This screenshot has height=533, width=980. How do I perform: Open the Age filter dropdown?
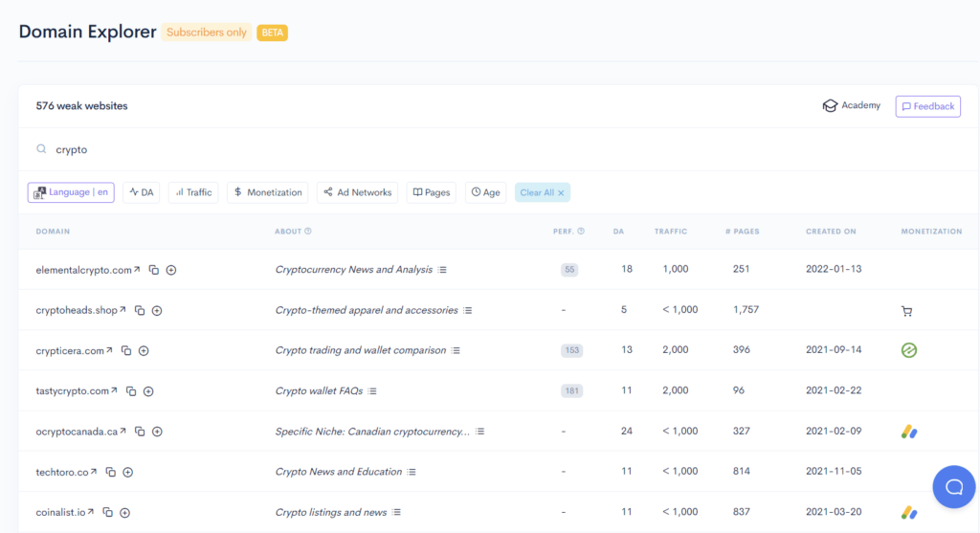pos(485,192)
